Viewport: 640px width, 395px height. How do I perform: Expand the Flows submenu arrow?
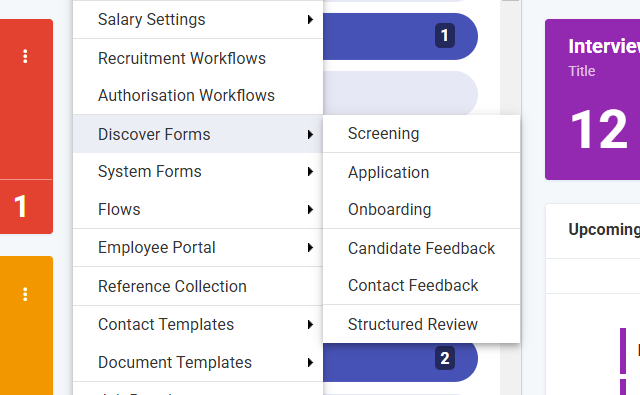[x=310, y=209]
